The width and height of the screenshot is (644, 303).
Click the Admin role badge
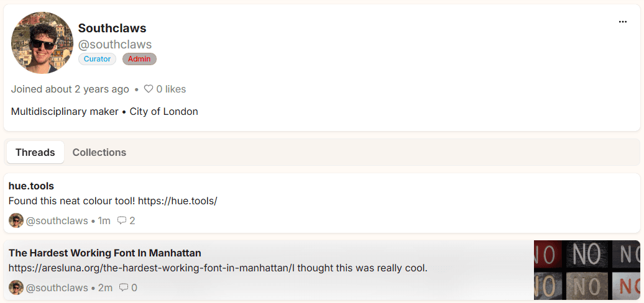click(139, 59)
